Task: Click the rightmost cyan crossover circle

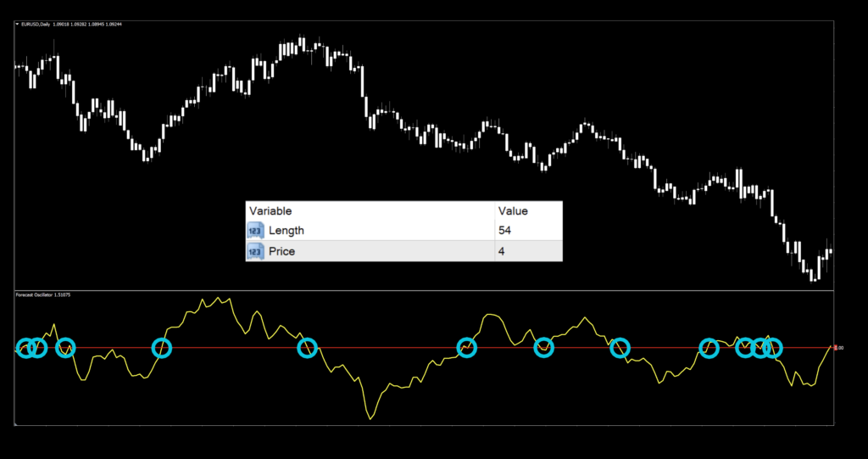Action: 772,347
